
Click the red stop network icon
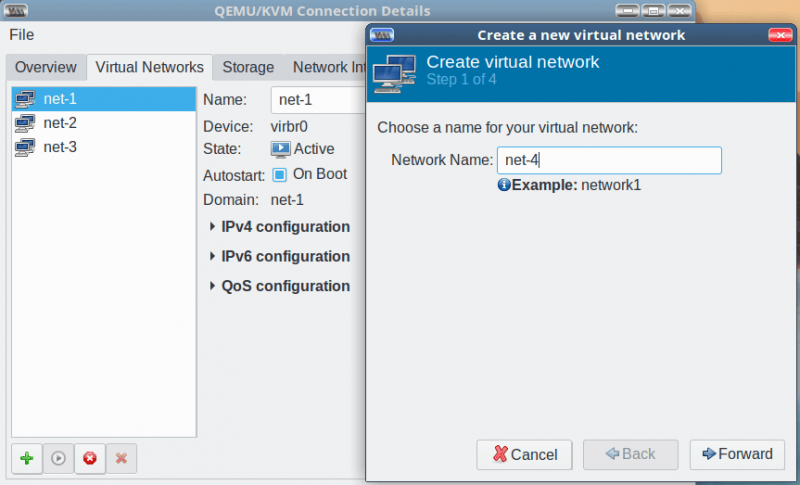click(x=90, y=458)
